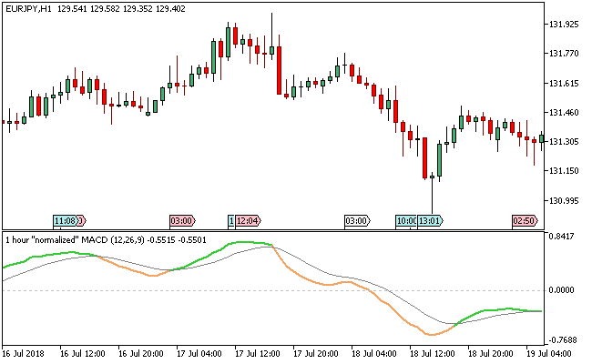Click the 02:50 pink time marker

point(524,220)
